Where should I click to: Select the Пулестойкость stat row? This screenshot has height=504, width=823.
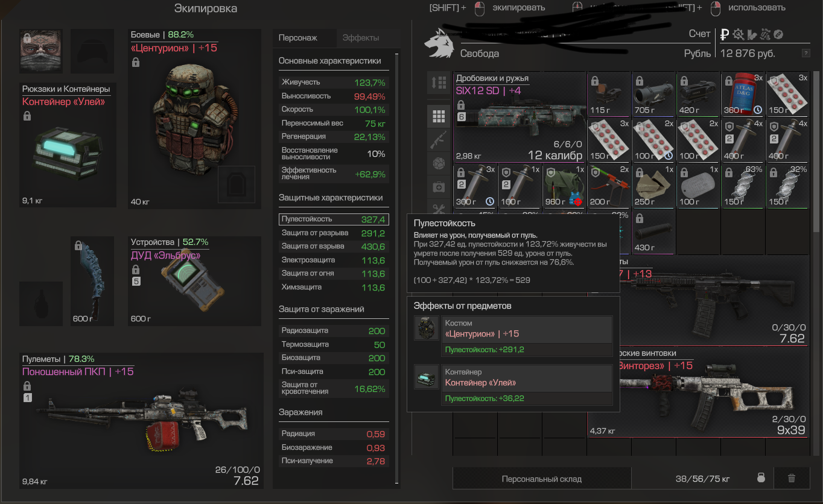pos(334,219)
